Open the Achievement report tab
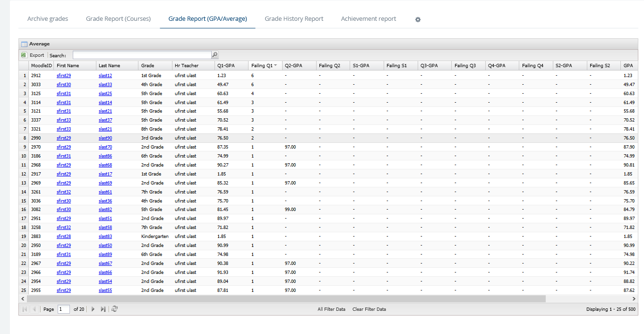The height and width of the screenshot is (334, 644). point(369,19)
